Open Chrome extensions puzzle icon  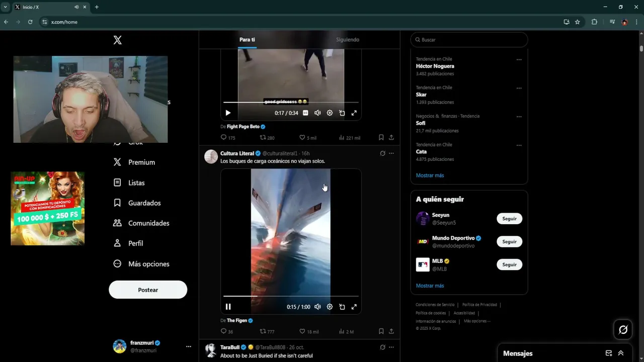pyautogui.click(x=594, y=22)
